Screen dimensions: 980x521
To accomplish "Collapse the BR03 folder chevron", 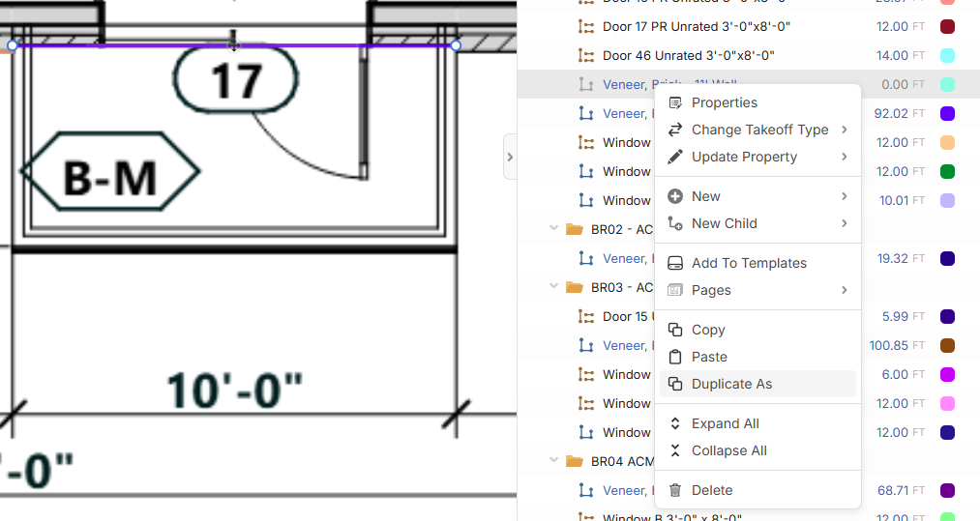I will click(x=553, y=287).
